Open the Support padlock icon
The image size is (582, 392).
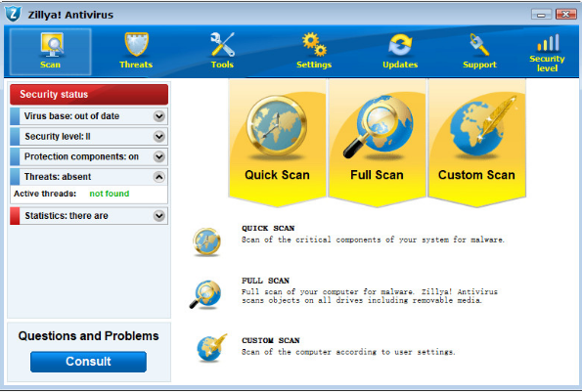[479, 45]
